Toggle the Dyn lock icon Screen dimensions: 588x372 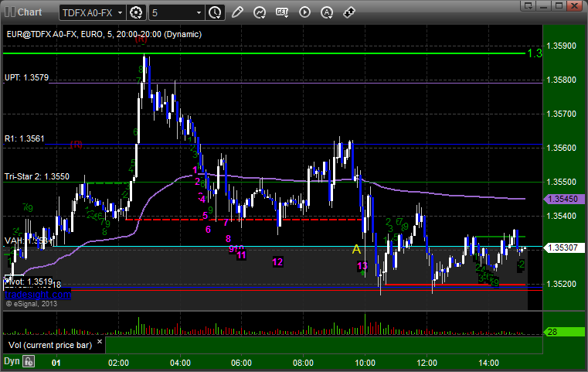click(x=29, y=362)
